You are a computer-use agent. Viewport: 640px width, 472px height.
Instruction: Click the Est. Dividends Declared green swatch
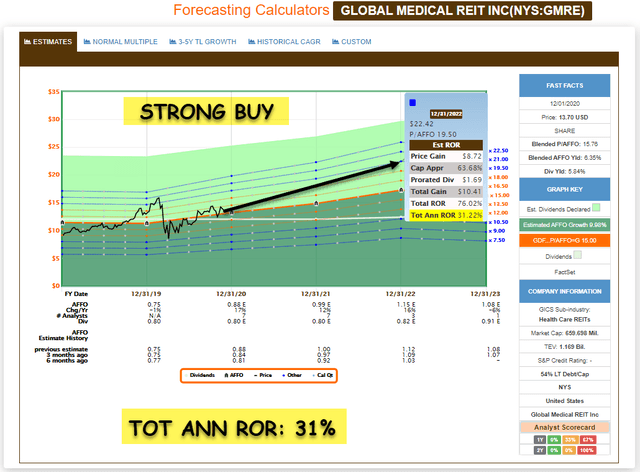tap(596, 207)
